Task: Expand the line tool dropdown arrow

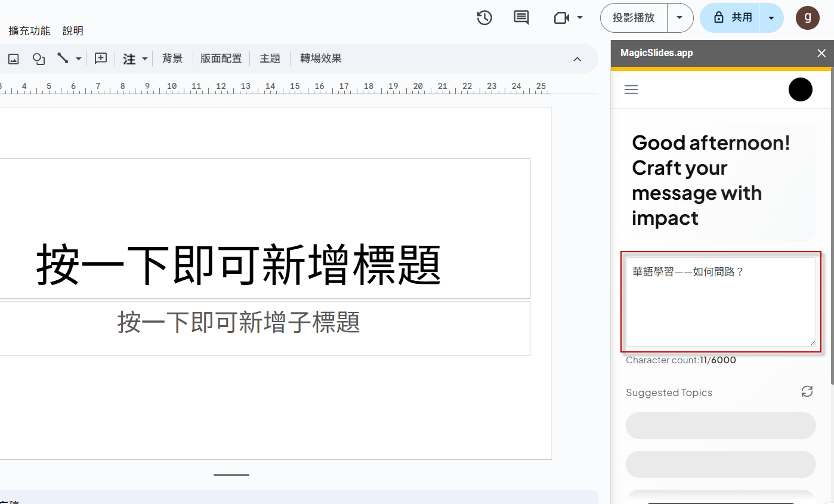Action: 78,58
